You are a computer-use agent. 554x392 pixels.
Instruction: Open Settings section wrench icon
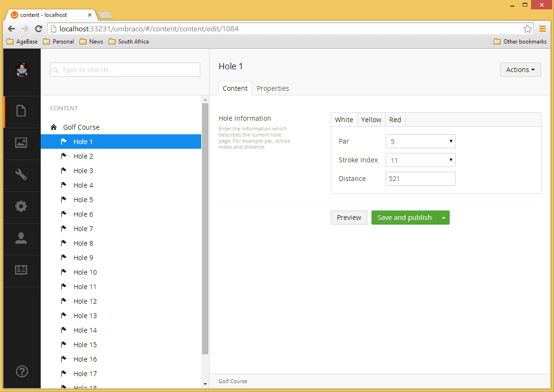pos(21,174)
